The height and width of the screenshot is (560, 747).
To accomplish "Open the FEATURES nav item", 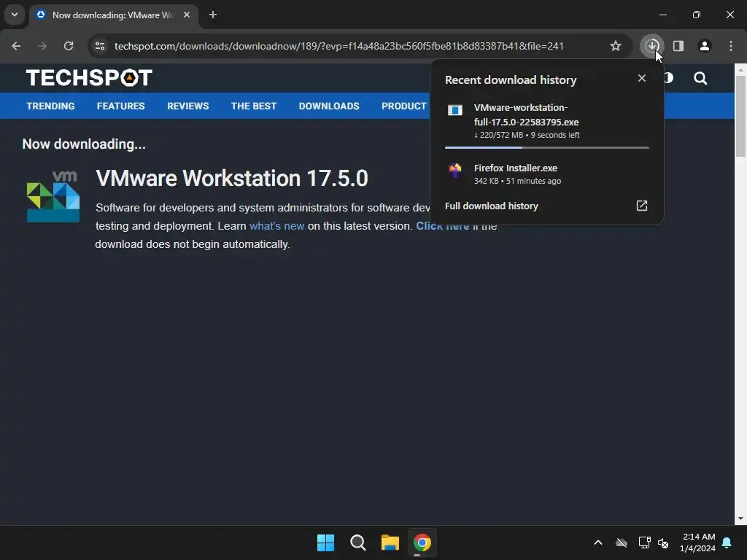I will click(x=120, y=106).
